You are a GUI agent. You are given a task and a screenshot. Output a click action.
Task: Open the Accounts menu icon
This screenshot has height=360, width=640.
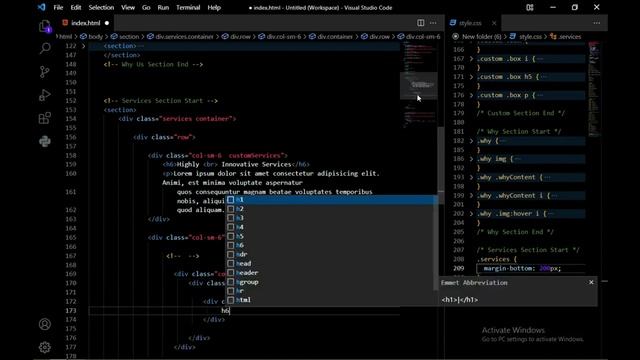pyautogui.click(x=45, y=324)
